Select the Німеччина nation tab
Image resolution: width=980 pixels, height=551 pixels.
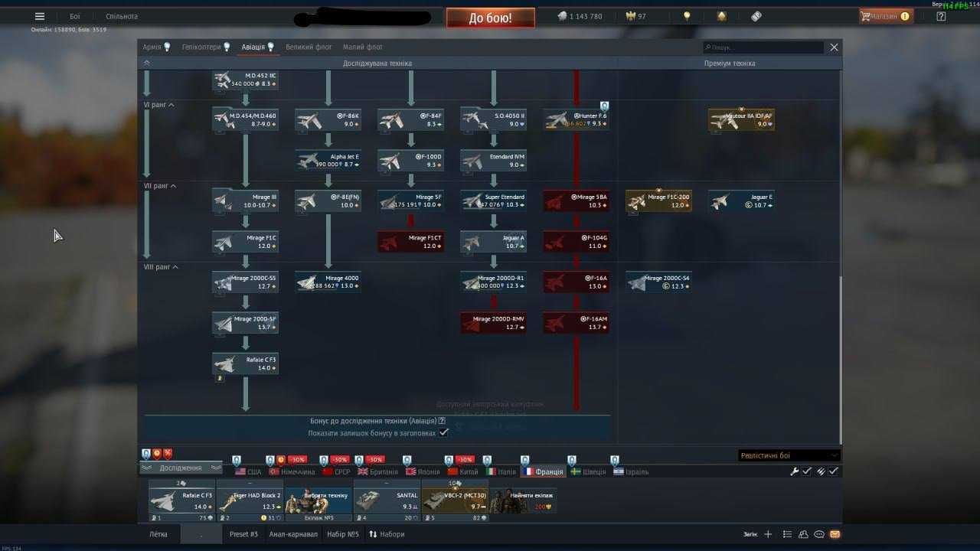(x=291, y=472)
